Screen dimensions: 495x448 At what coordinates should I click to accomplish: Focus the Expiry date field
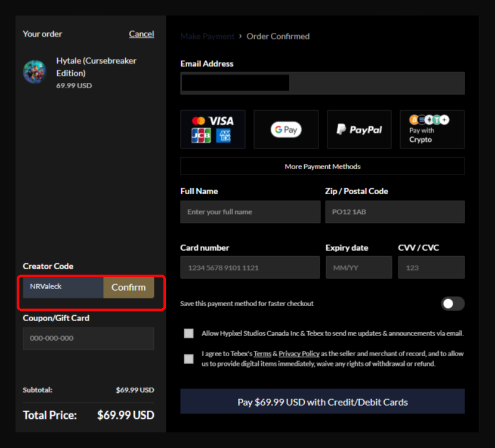[359, 267]
